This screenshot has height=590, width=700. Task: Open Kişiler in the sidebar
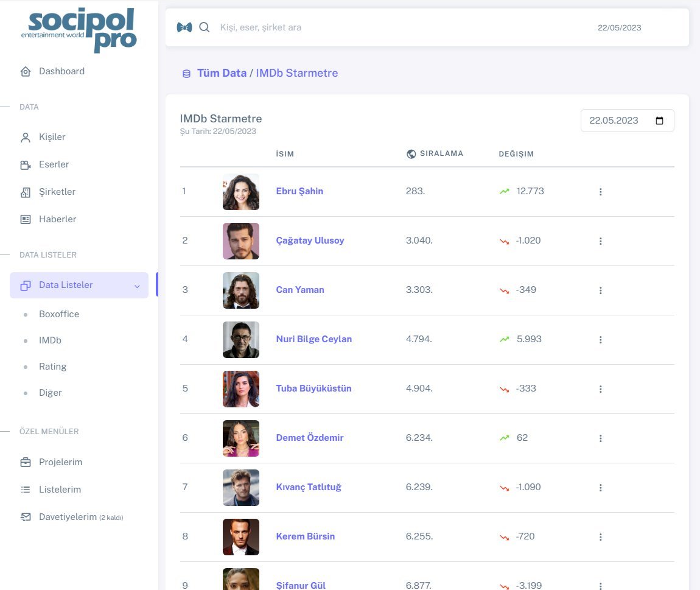(52, 137)
